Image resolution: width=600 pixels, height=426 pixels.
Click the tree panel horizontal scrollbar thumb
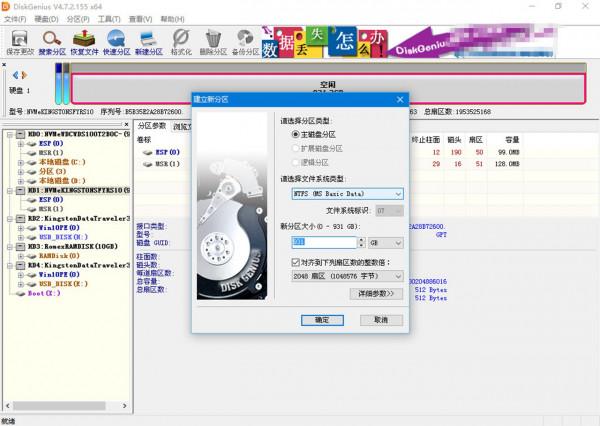click(x=59, y=406)
